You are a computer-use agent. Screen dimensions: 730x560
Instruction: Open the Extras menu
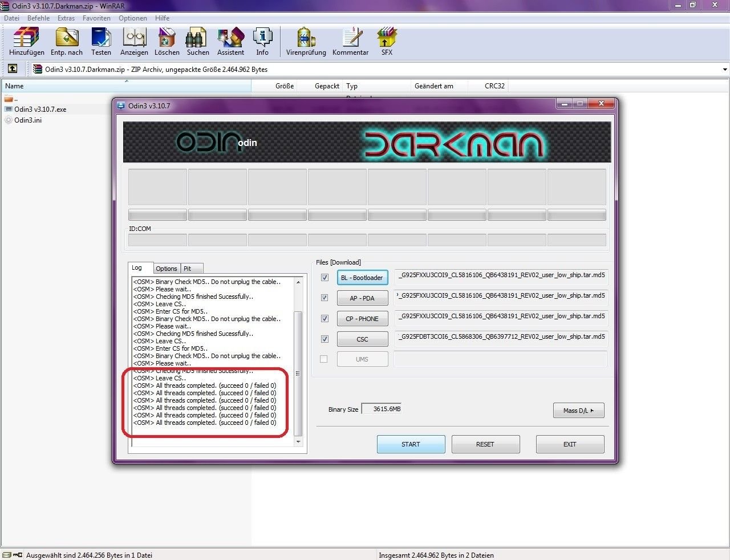[66, 18]
